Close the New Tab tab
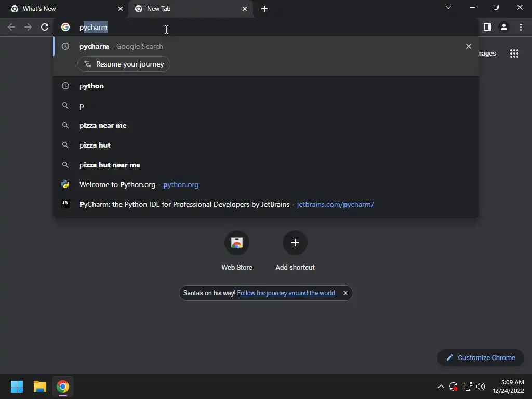Viewport: 532px width, 399px height. coord(245,9)
